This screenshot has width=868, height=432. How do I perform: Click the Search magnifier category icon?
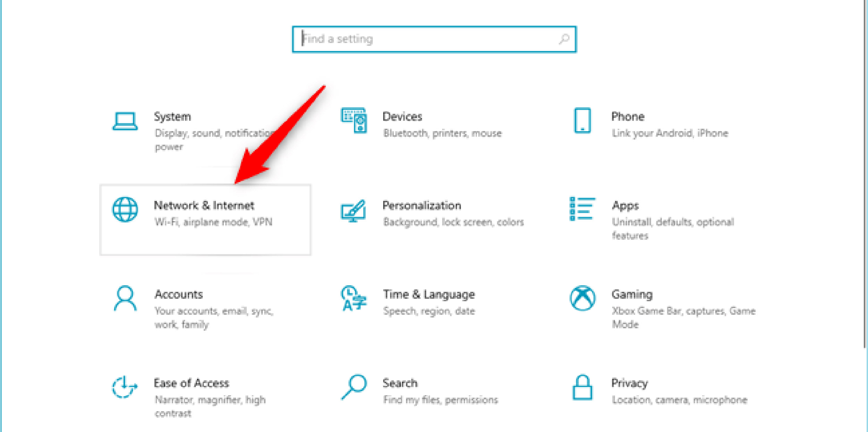(354, 387)
